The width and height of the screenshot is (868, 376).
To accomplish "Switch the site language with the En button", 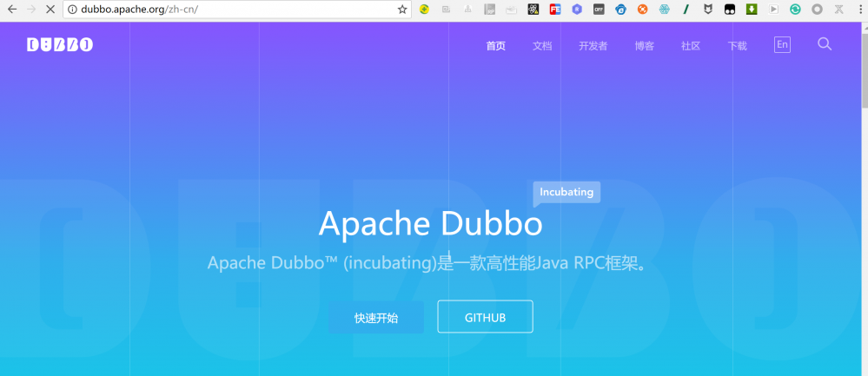I will click(782, 45).
